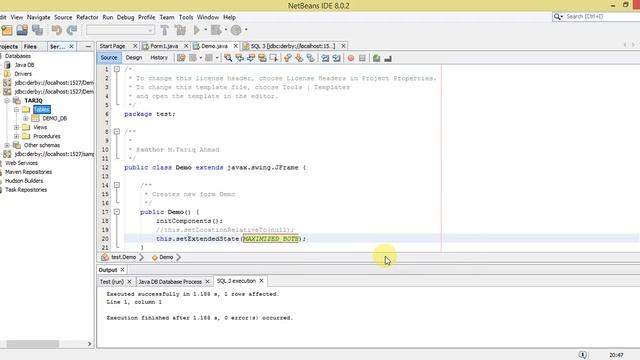
Task: Click the Undo toolbar icon
Action: (x=56, y=30)
